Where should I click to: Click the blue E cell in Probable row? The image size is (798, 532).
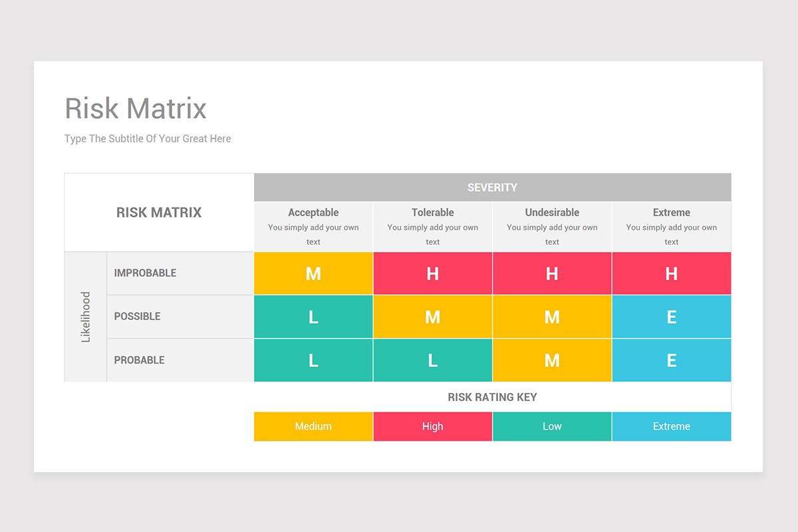tap(671, 360)
